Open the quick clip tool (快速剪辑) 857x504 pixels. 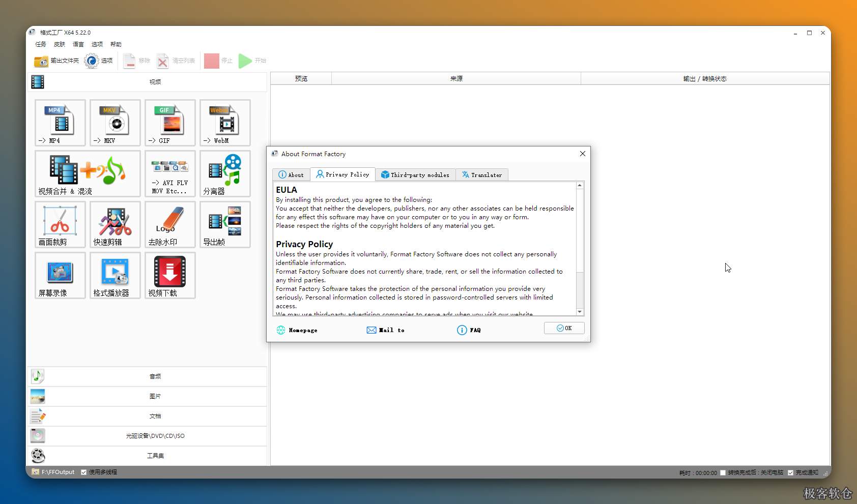click(115, 224)
